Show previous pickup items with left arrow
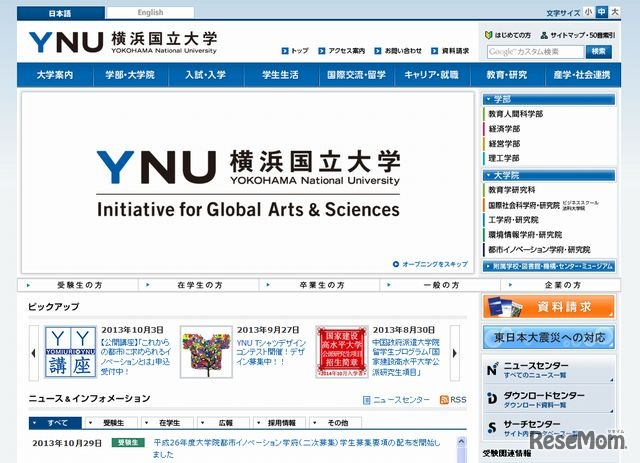The image size is (640, 463). [x=34, y=353]
